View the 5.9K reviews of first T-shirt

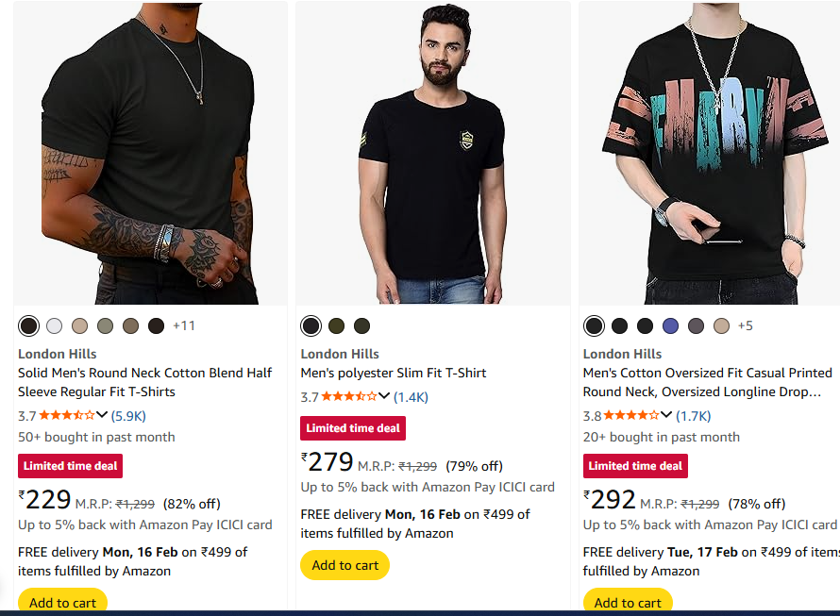[x=128, y=415]
